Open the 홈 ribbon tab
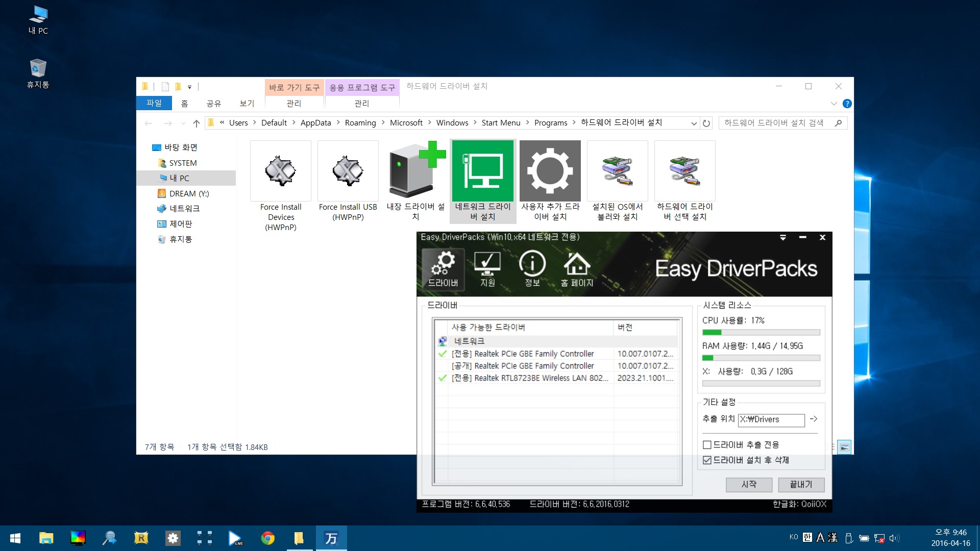980x551 pixels. click(x=184, y=104)
